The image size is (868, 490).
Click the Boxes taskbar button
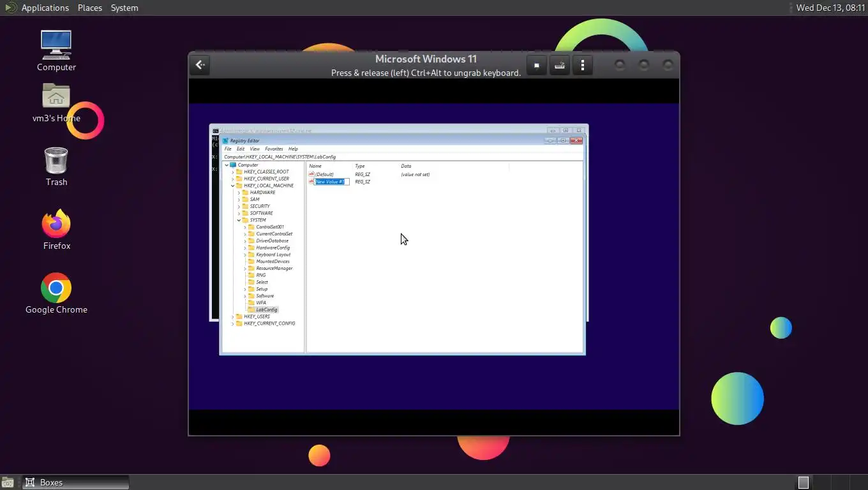(76, 482)
